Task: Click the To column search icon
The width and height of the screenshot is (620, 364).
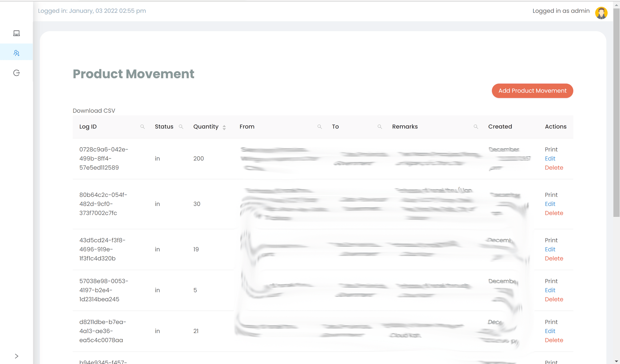Action: pyautogui.click(x=380, y=127)
